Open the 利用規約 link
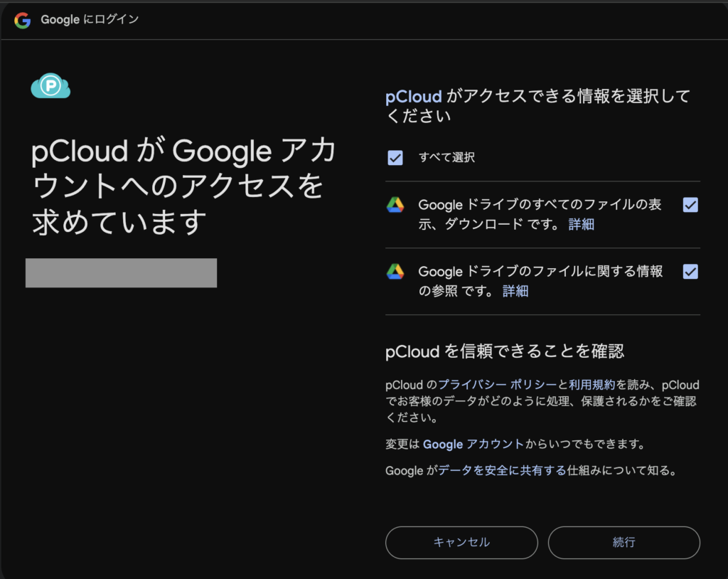 (x=591, y=385)
